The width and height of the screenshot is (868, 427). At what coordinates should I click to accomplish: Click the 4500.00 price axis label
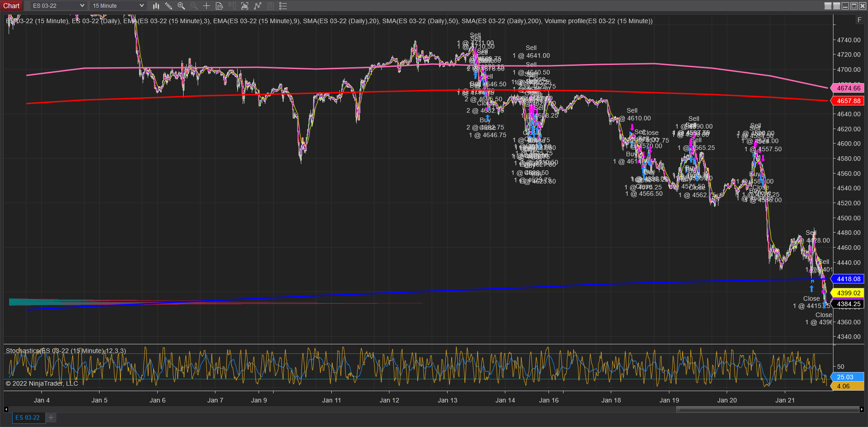pos(848,218)
